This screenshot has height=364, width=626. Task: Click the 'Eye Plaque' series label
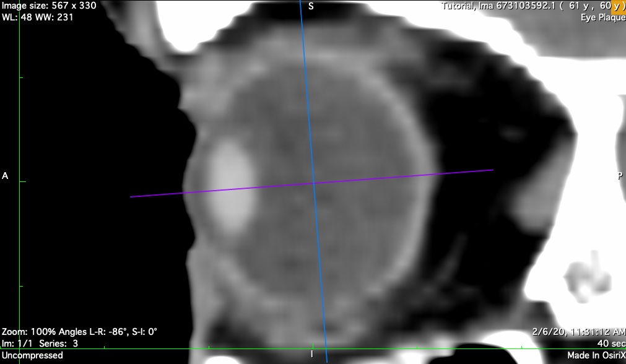602,17
